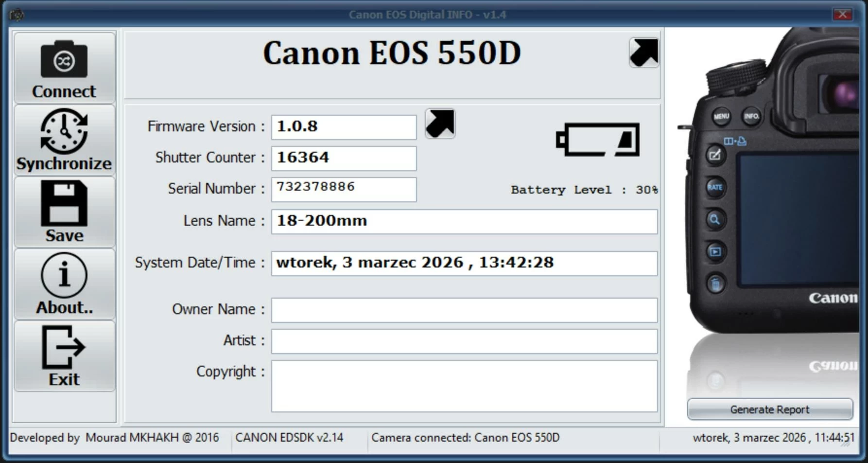The image size is (868, 463).
Task: Click the arrow icon next to Firmware Version
Action: [440, 124]
